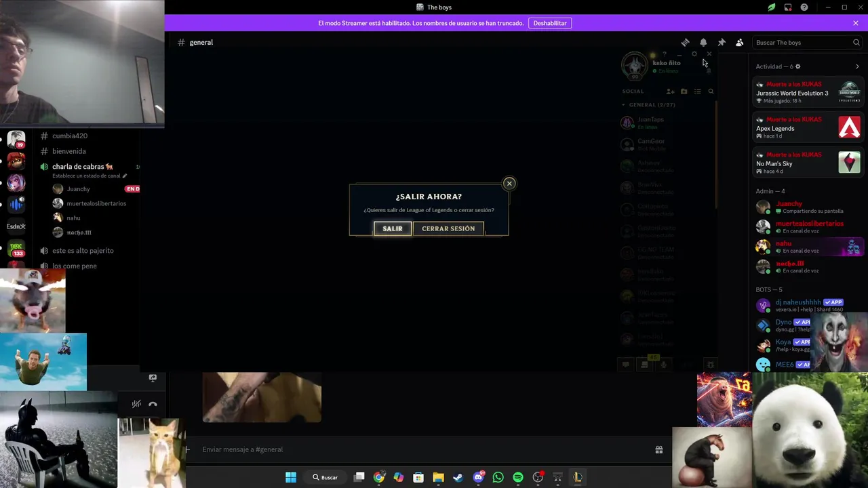
Task: Click the taskbar Buscar search box
Action: [x=325, y=477]
